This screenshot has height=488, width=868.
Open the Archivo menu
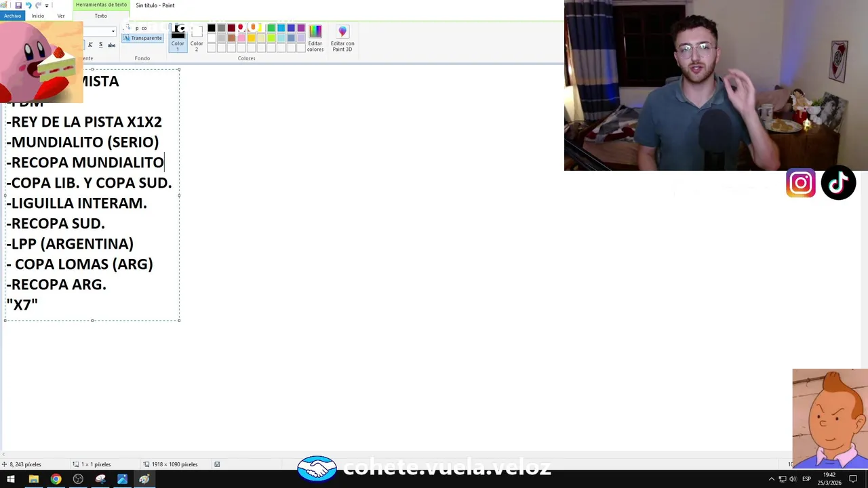click(12, 16)
